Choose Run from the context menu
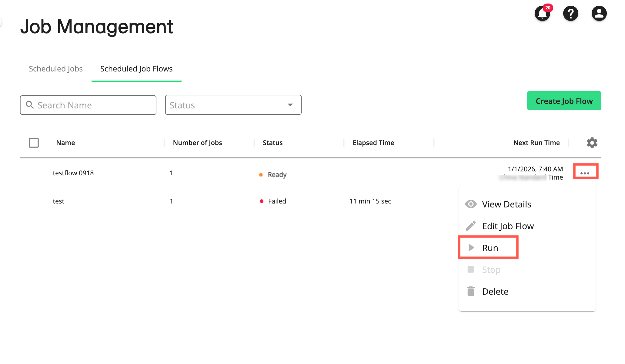625x364 pixels. pyautogui.click(x=490, y=248)
